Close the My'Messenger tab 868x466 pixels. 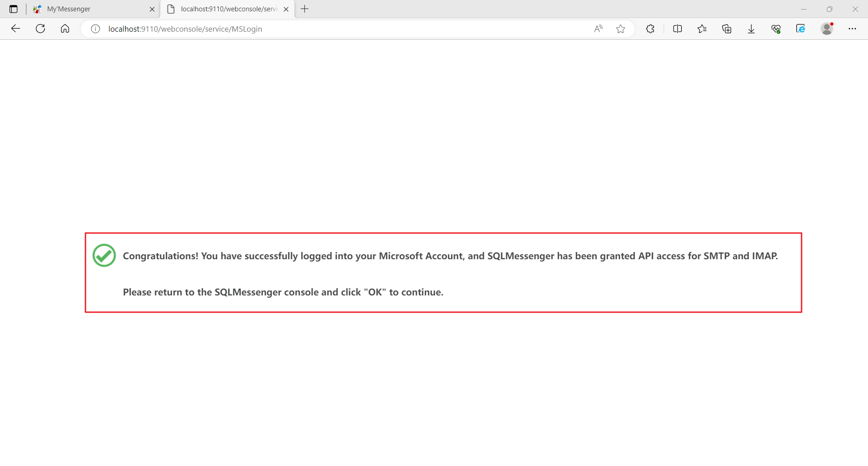(x=152, y=9)
